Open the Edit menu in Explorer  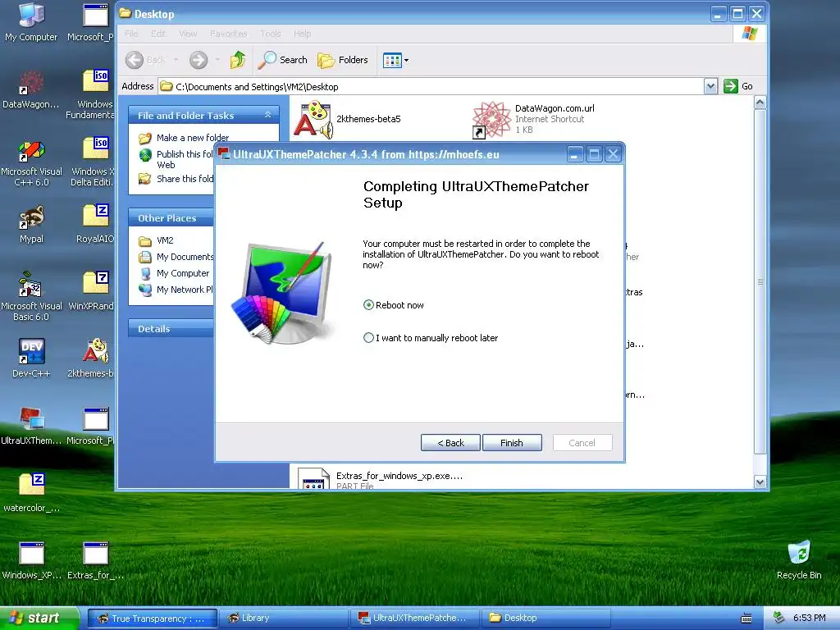[x=158, y=34]
